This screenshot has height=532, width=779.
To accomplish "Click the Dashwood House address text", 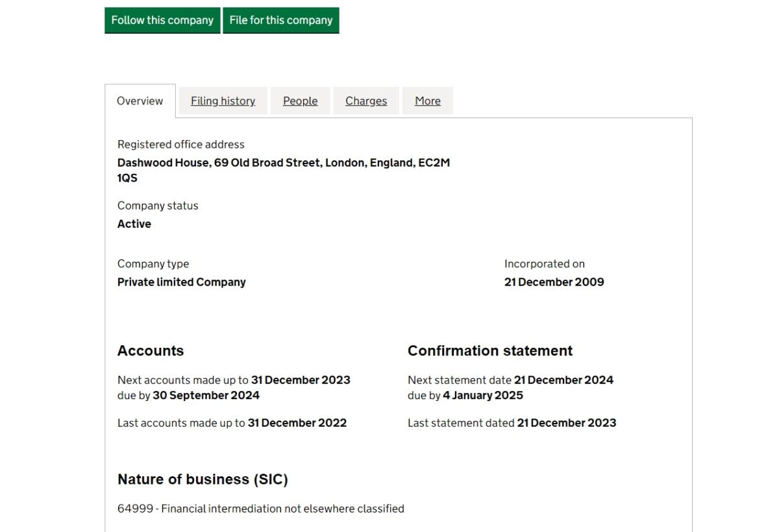I will (283, 163).
